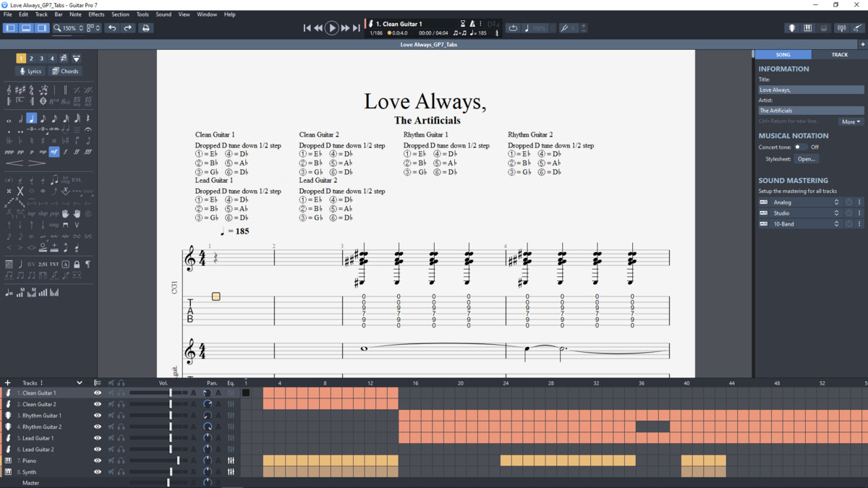This screenshot has height=488, width=868.
Task: Jump to the first bar
Action: (x=307, y=28)
